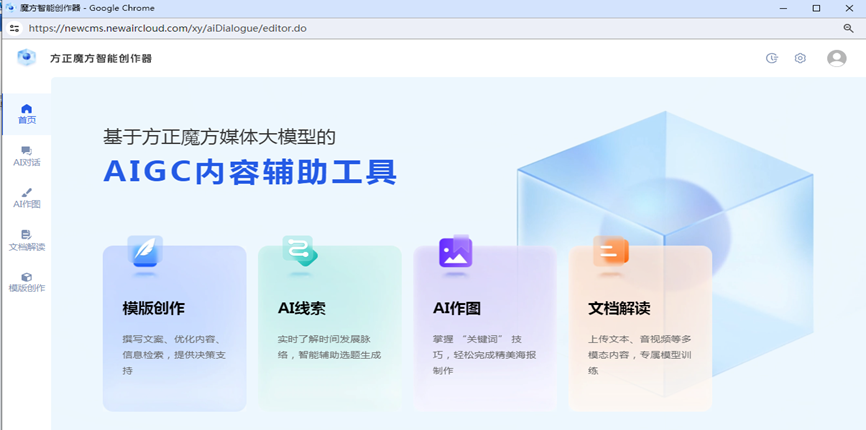
Task: Open the AI作图 card title
Action: click(x=457, y=309)
